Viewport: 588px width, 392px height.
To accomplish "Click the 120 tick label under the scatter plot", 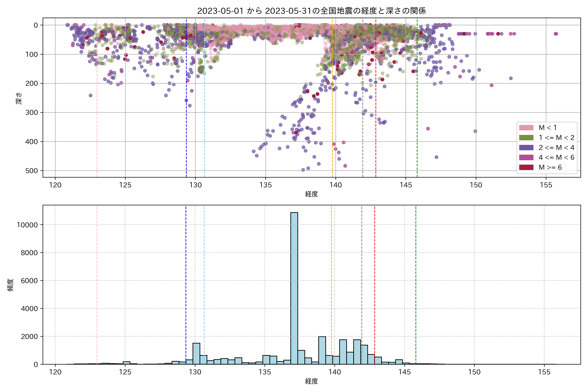I will pos(55,185).
